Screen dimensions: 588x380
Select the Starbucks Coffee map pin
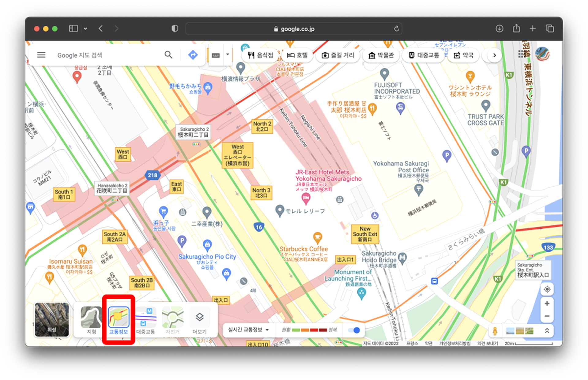click(x=318, y=238)
